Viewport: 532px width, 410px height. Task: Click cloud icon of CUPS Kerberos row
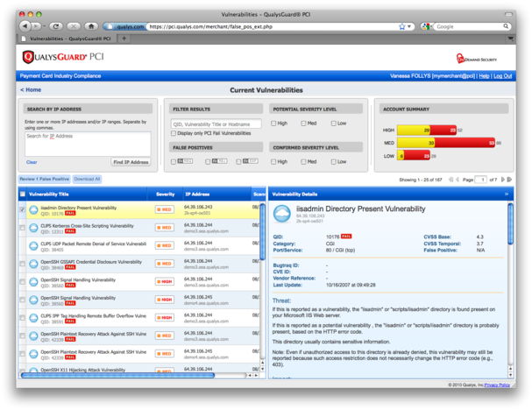[33, 228]
